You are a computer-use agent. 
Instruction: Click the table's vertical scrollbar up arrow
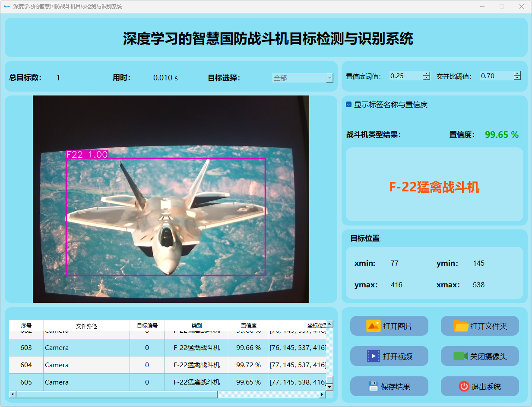click(x=329, y=324)
